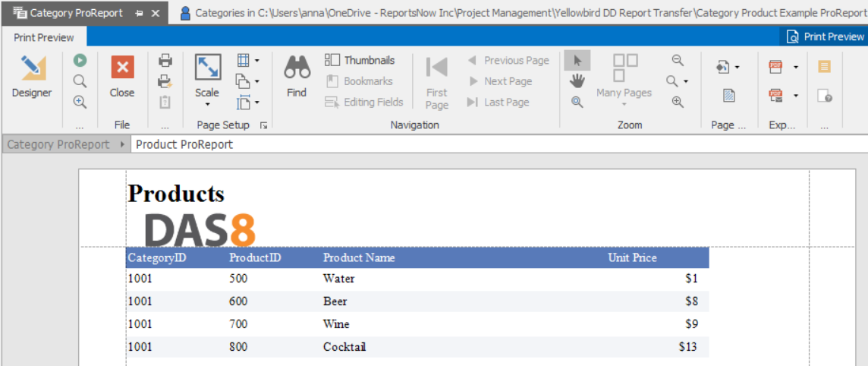Switch to the Categories document tab
Screen dimensions: 868x366
pyautogui.click(x=523, y=13)
